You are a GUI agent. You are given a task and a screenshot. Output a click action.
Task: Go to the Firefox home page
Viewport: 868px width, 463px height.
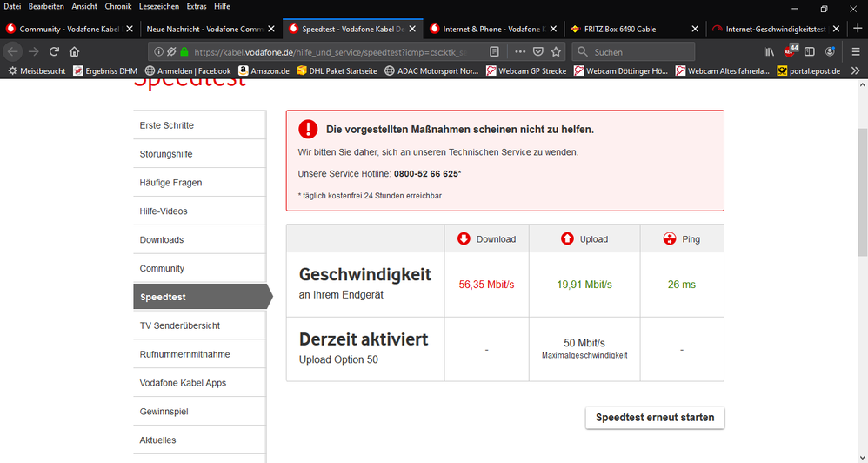[x=74, y=51]
